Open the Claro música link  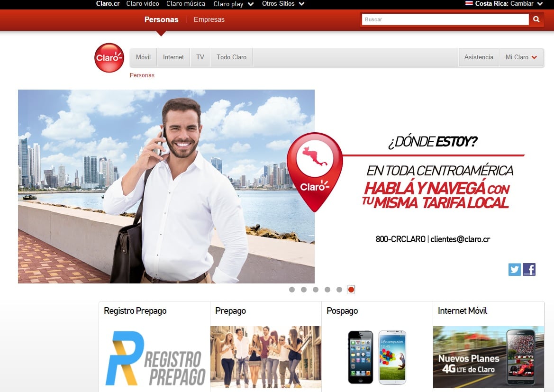coord(186,4)
